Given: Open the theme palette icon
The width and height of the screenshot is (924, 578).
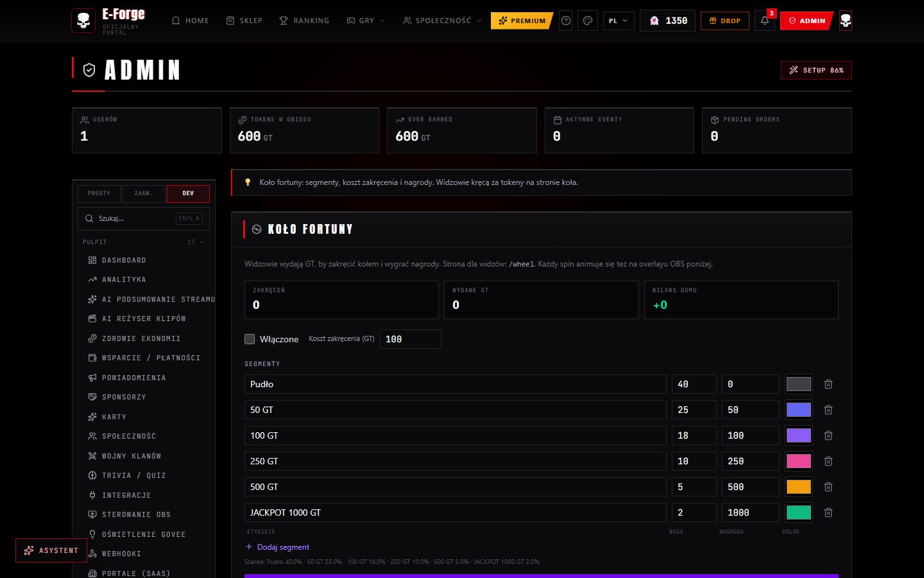Looking at the screenshot, I should pyautogui.click(x=588, y=21).
